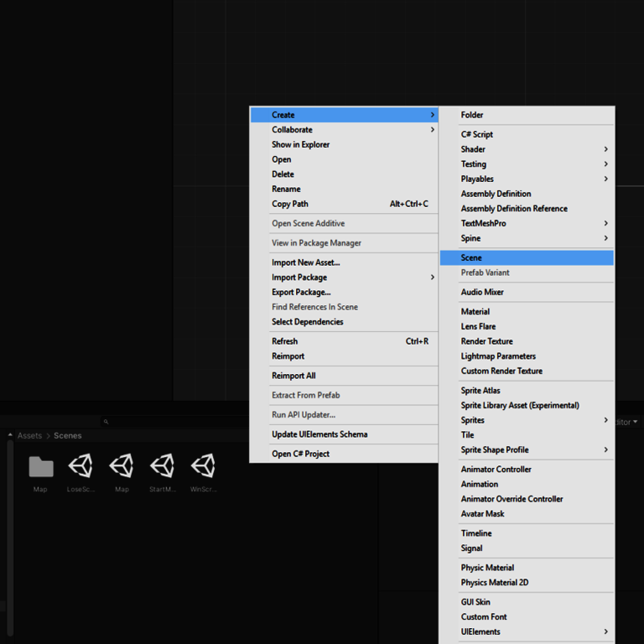Create a Sprite Atlas
Screen dimensions: 644x644
click(x=527, y=391)
